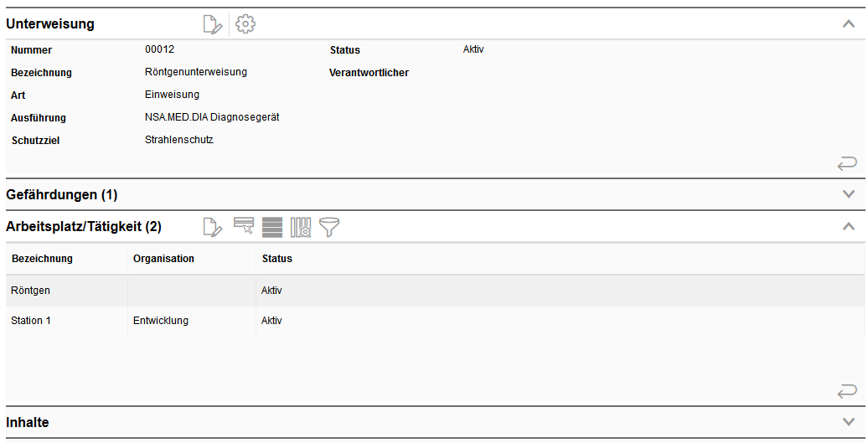Click the Nummer value 00012
The image size is (868, 443).
159,49
